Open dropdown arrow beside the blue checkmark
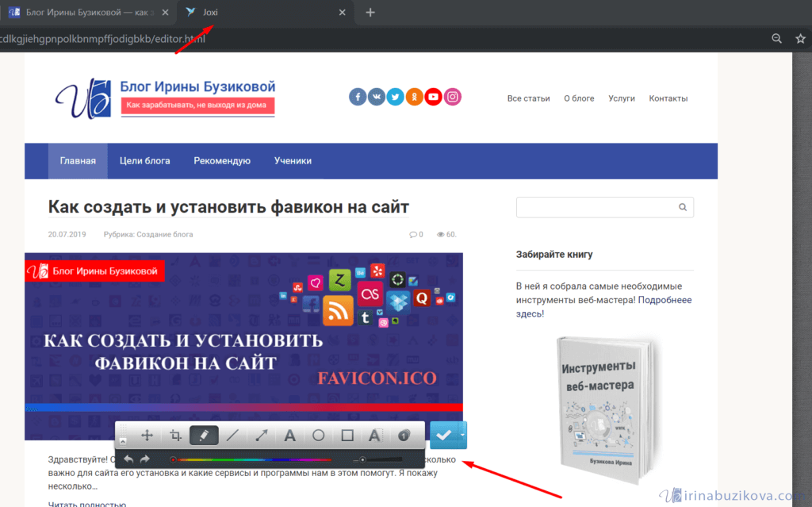This screenshot has width=812, height=507. pos(463,435)
